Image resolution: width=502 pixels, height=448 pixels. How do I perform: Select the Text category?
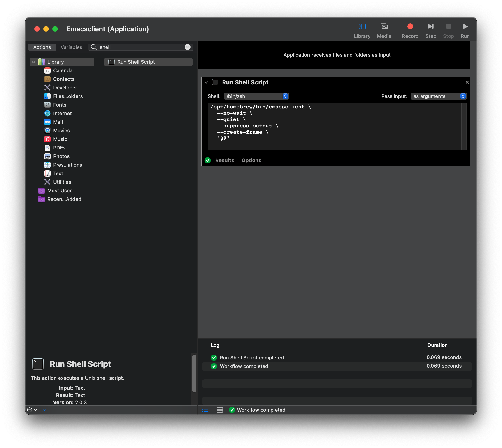tap(58, 174)
